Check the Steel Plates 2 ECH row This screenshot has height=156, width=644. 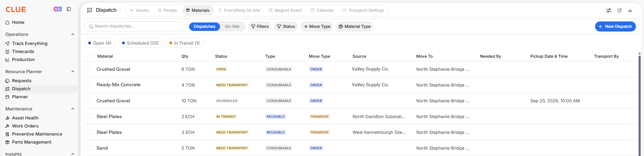[90, 116]
